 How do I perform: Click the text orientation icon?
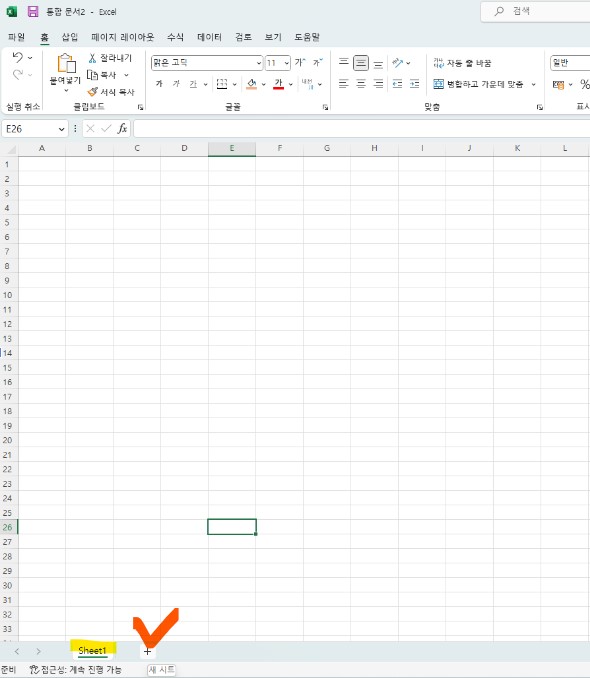(x=398, y=63)
